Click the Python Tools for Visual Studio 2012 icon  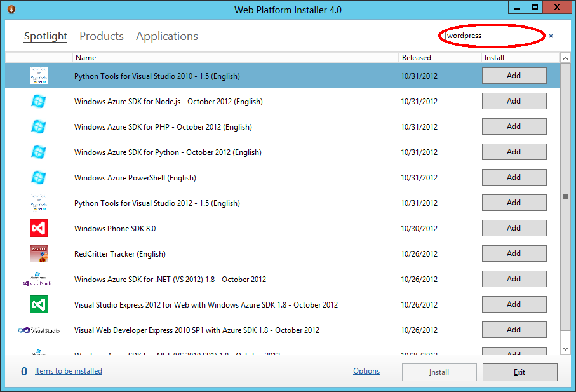[x=39, y=203]
